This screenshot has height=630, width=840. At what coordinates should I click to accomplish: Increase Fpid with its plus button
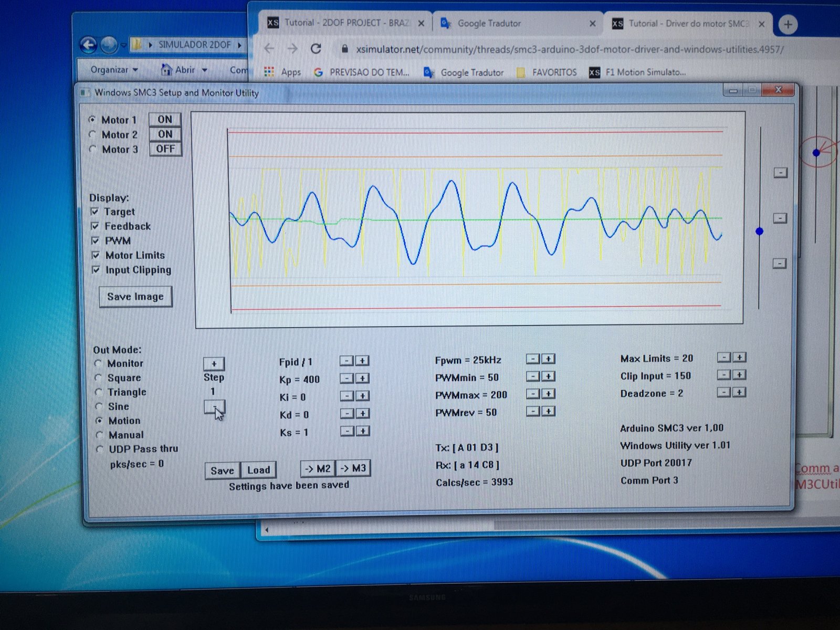click(x=362, y=361)
